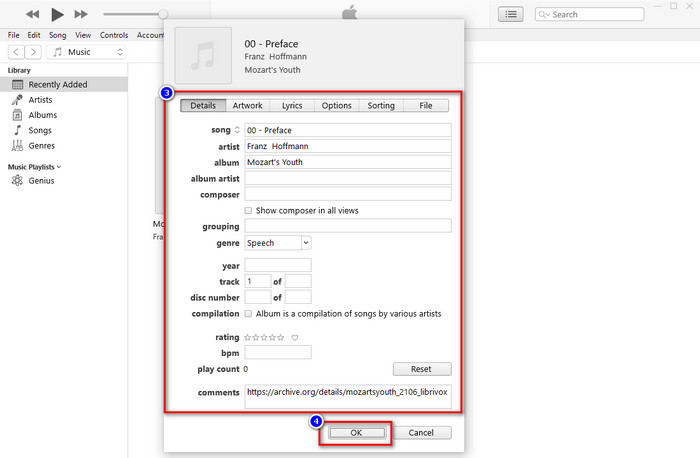Click the Albums icon in sidebar
This screenshot has height=458, width=700.
[x=17, y=115]
